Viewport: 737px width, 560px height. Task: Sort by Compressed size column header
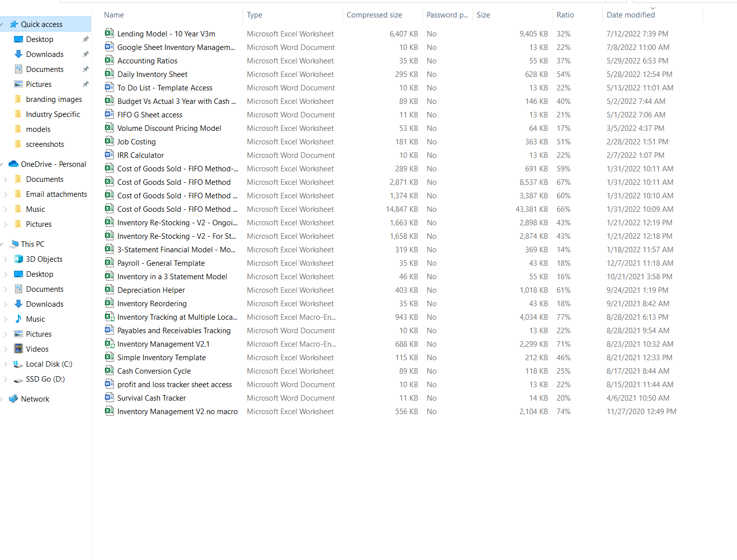point(374,15)
